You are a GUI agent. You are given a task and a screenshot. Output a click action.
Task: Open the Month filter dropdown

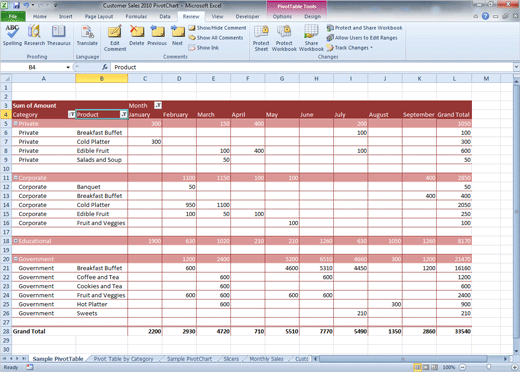pyautogui.click(x=158, y=105)
